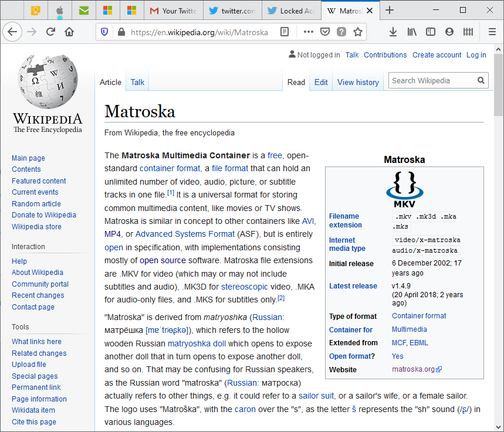This screenshot has width=504, height=432.
Task: Save page to Pocket
Action: (x=325, y=32)
